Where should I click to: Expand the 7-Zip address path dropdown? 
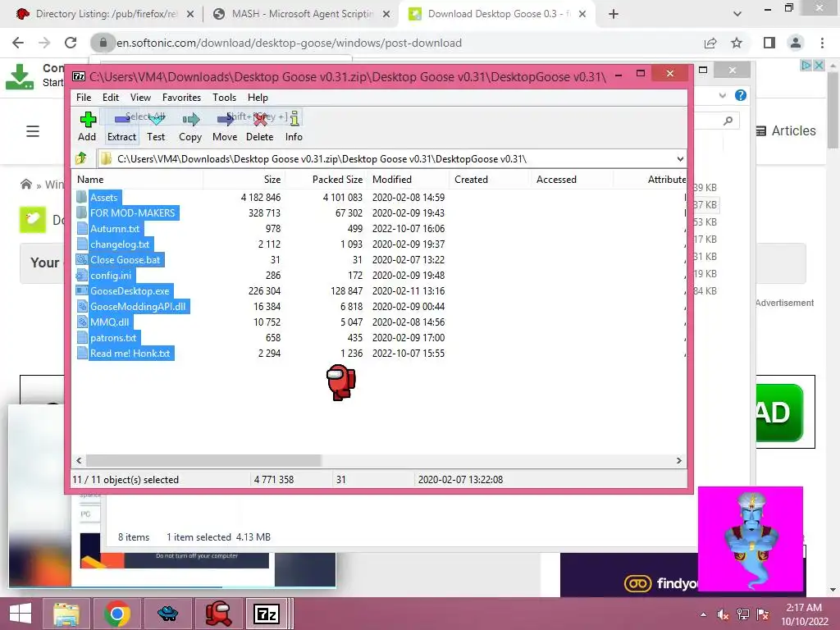coord(680,159)
